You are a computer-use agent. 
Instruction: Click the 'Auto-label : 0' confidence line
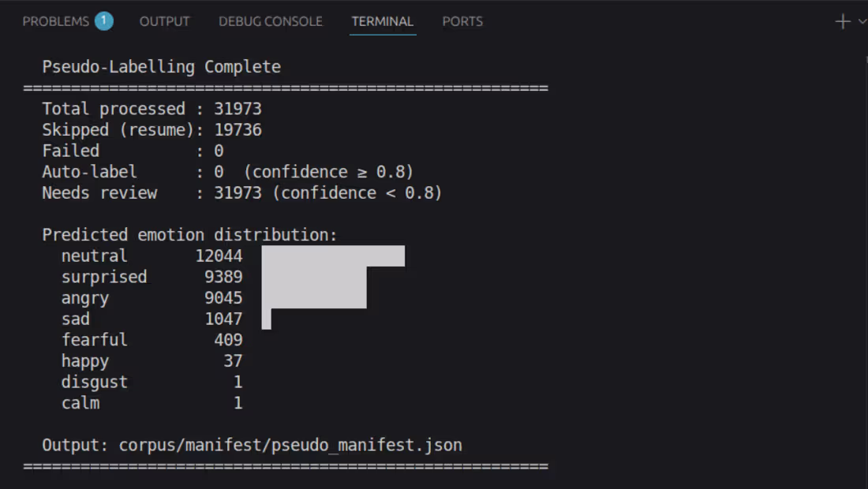point(228,172)
